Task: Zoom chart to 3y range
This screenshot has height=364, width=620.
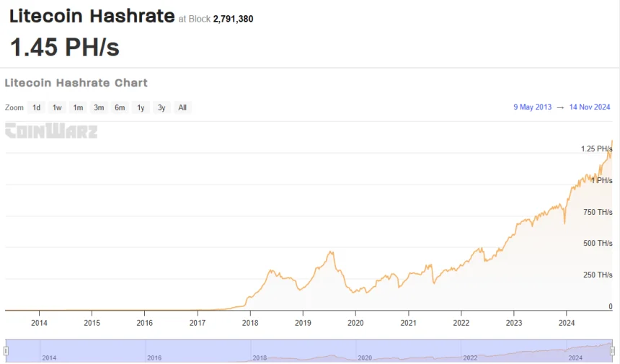Action: click(161, 107)
